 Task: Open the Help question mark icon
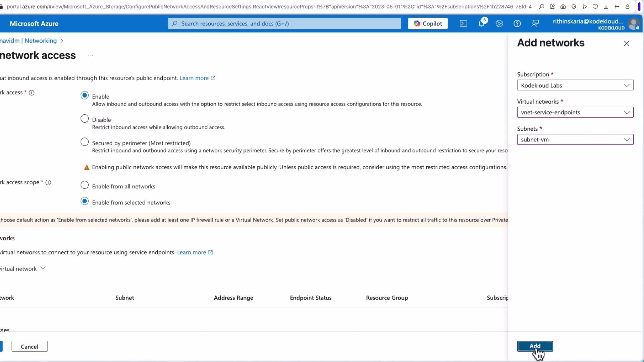[x=517, y=23]
